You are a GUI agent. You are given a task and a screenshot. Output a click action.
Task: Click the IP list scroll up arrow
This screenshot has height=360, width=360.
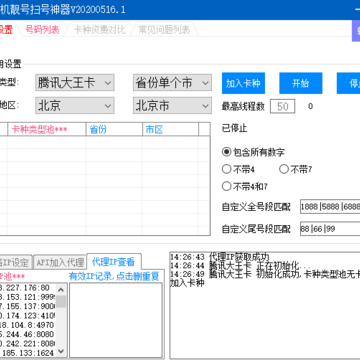point(61,289)
